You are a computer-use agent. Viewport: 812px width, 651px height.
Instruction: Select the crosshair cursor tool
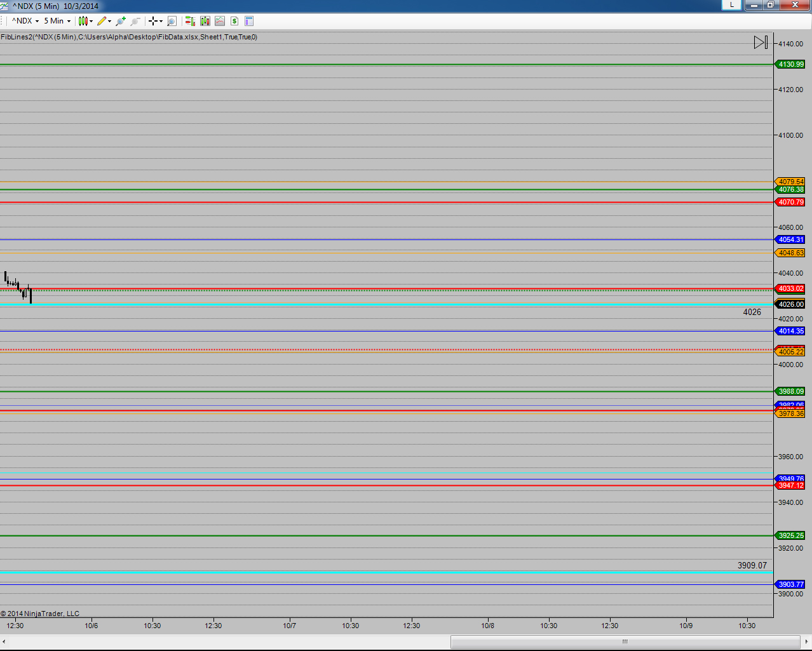[x=152, y=21]
